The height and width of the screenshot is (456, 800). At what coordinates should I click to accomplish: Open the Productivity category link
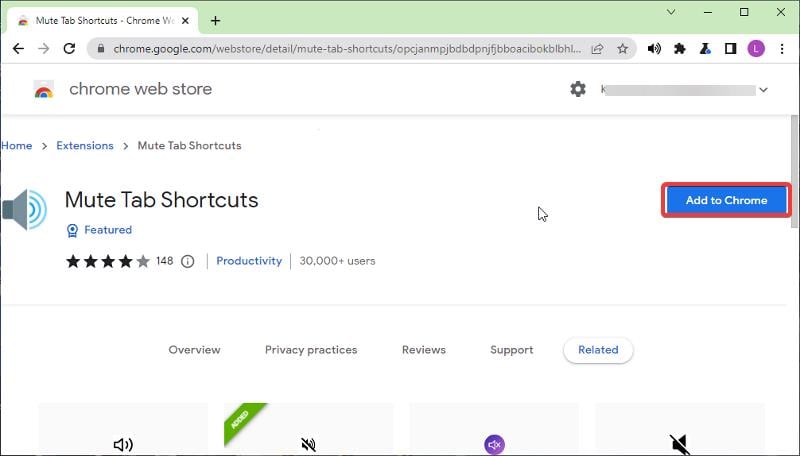(249, 261)
